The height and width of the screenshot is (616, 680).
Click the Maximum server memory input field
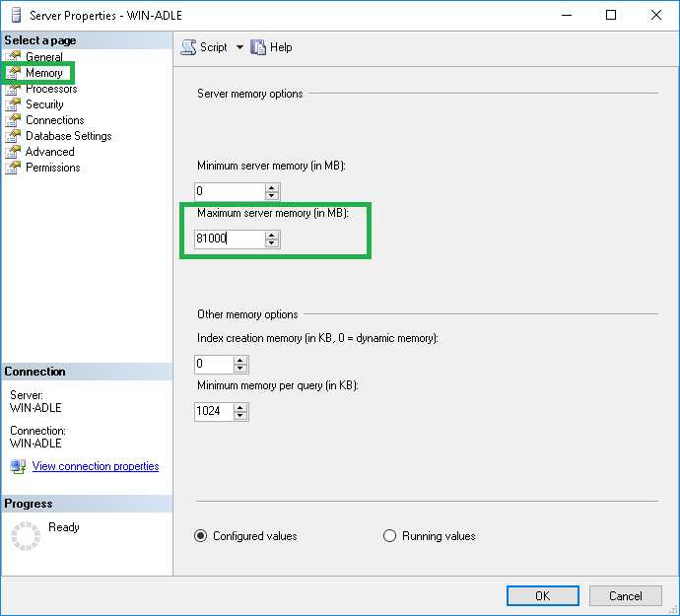tap(230, 239)
